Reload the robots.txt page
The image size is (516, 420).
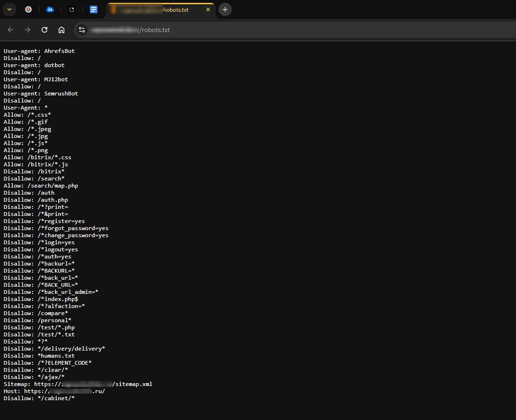(x=44, y=30)
